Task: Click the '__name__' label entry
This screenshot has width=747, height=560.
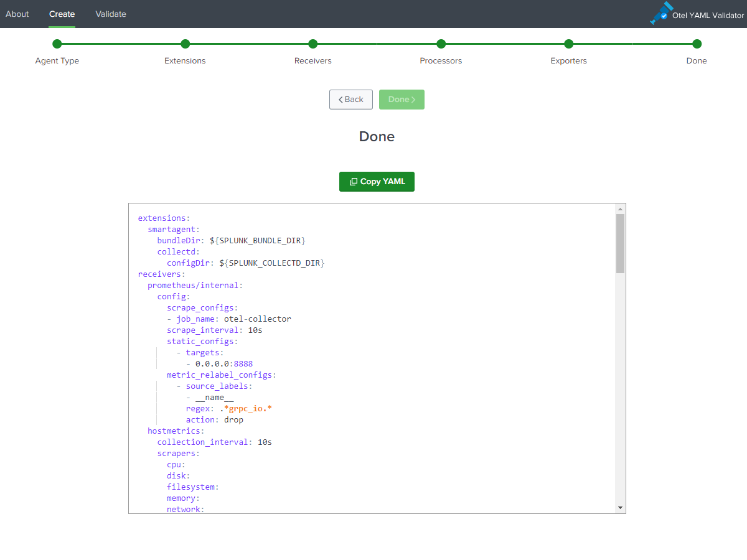Action: click(215, 398)
